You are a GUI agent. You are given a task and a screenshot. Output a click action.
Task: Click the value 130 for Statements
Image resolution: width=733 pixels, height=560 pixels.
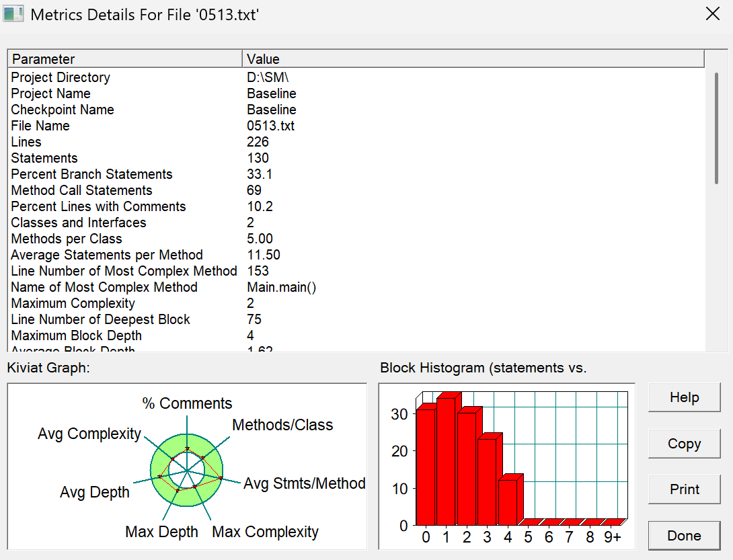tap(258, 158)
